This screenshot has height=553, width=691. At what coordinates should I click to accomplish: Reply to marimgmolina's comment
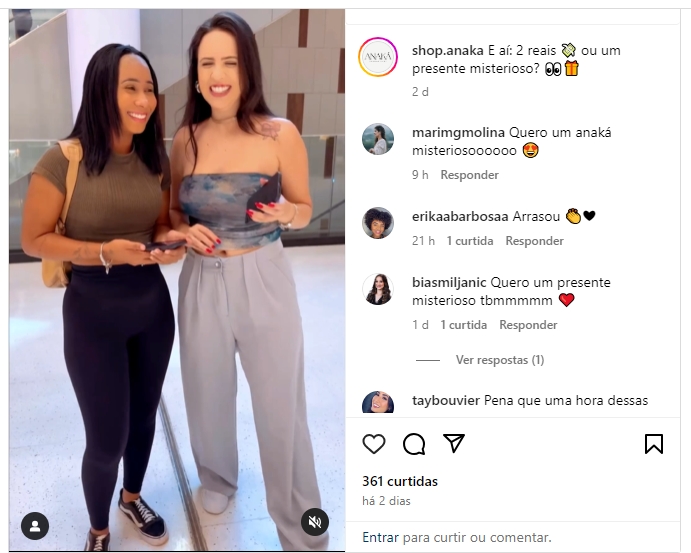pyautogui.click(x=469, y=175)
